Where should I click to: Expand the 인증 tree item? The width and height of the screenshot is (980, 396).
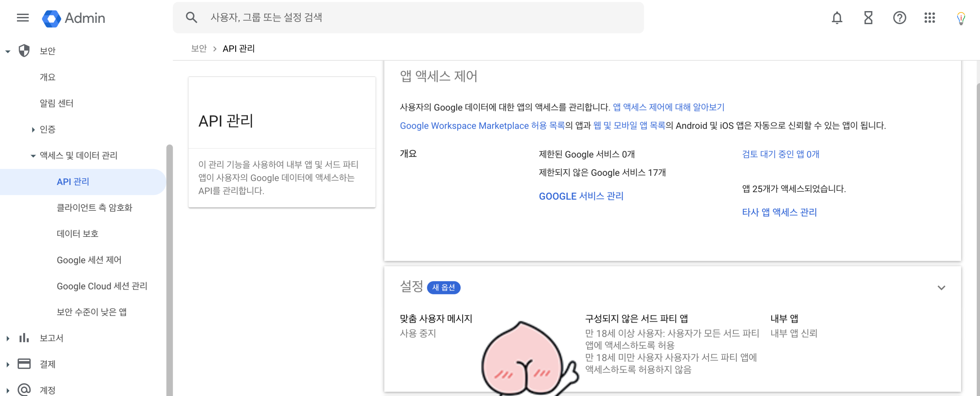(33, 130)
